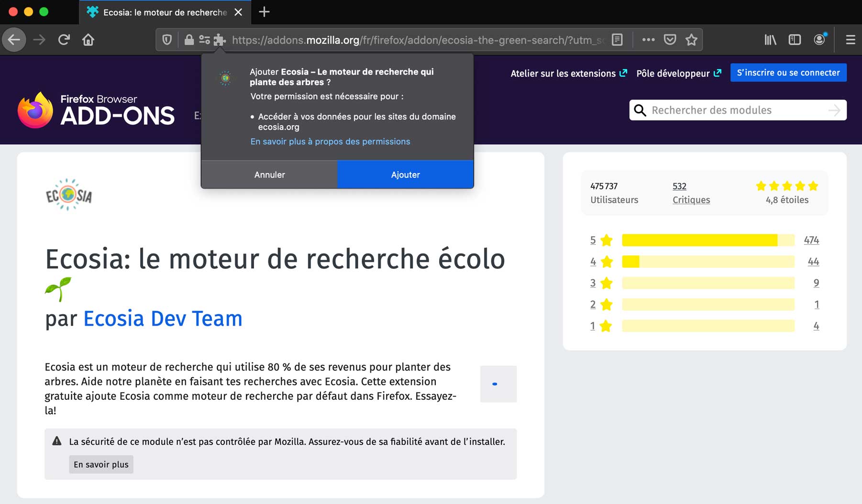862x504 pixels.
Task: Open the Firefox account icon
Action: (x=820, y=40)
